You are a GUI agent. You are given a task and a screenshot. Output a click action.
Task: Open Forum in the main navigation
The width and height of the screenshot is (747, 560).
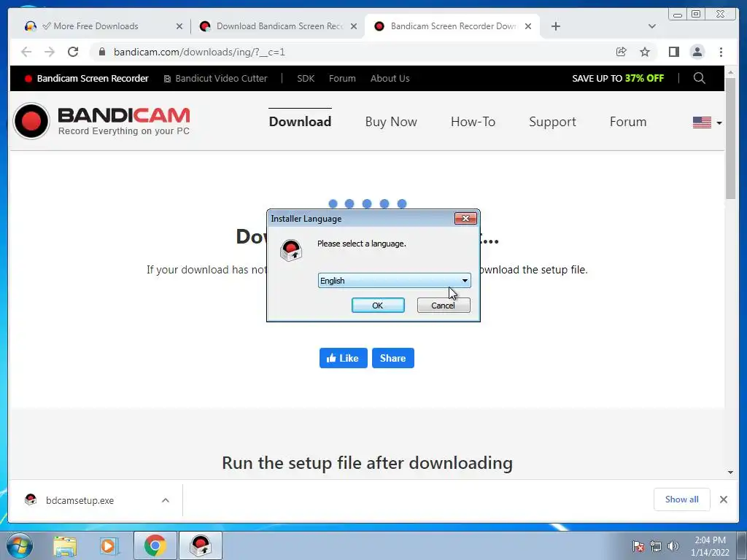tap(628, 122)
